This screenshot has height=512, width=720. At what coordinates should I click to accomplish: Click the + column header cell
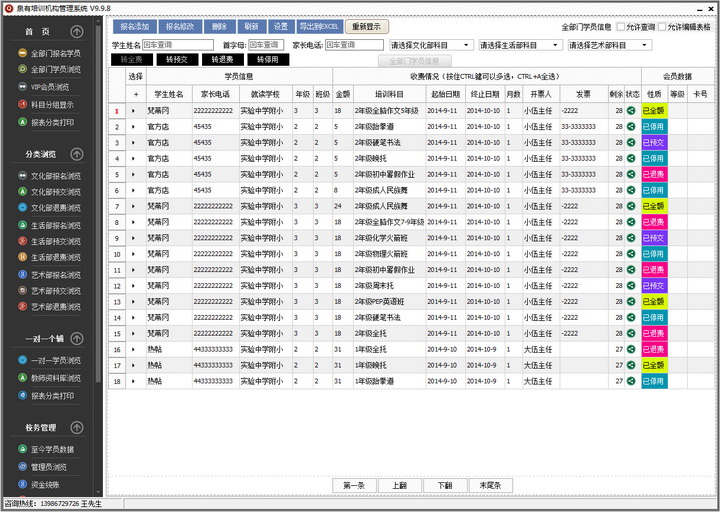click(x=136, y=94)
